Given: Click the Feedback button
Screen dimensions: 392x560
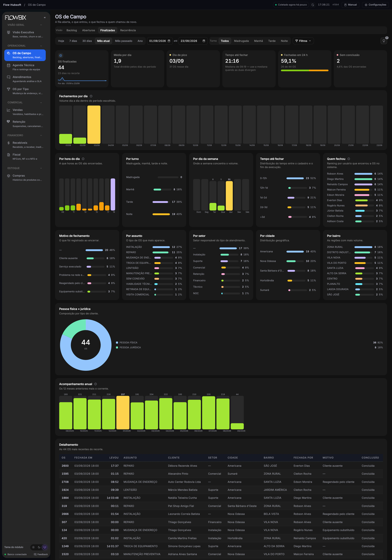Looking at the screenshot, I should pos(41,554).
